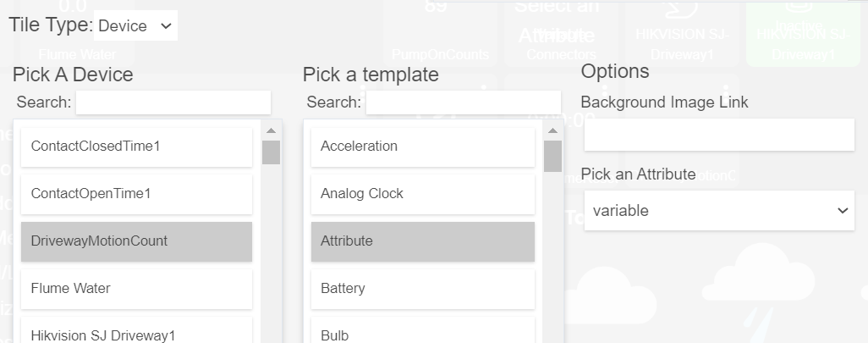This screenshot has height=343, width=868.
Task: Select the Acceleration template
Action: 423,147
